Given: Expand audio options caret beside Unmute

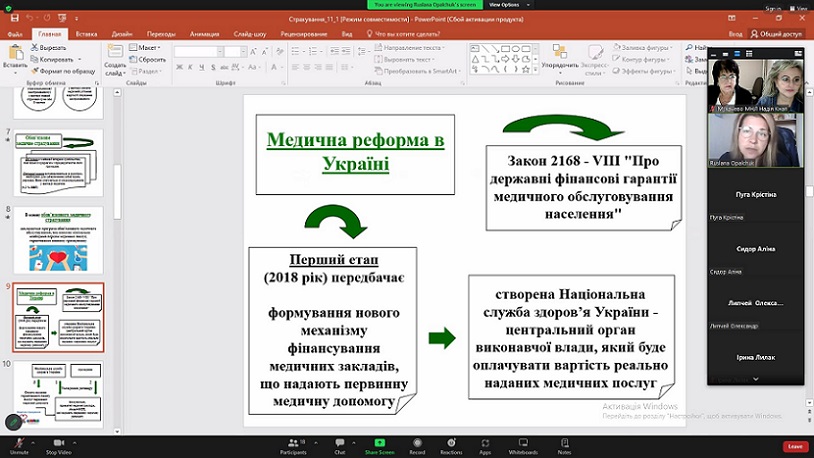Looking at the screenshot, I should click(x=33, y=443).
